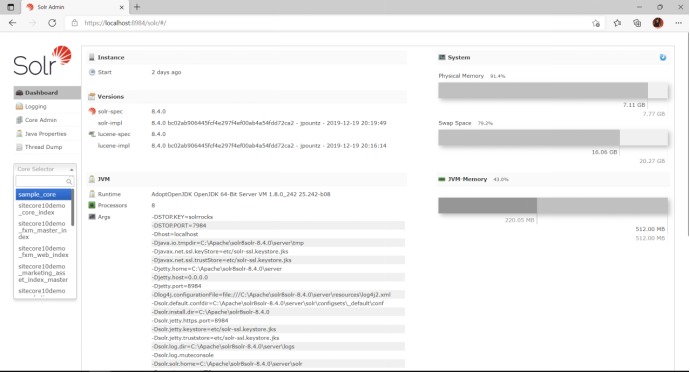Switch to the Solr Admin tab
Viewport: 690px width, 373px height.
coord(75,7)
